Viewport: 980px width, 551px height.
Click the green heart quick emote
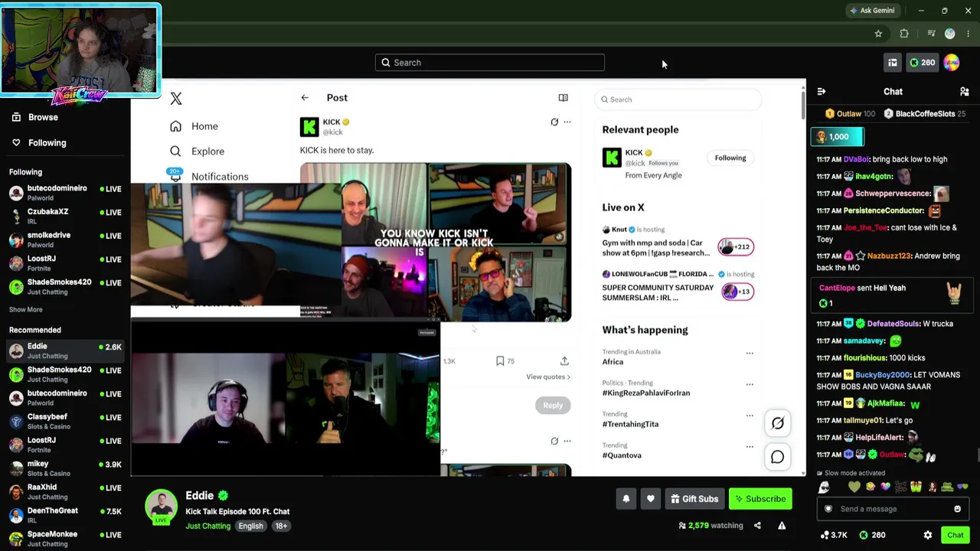coord(854,487)
